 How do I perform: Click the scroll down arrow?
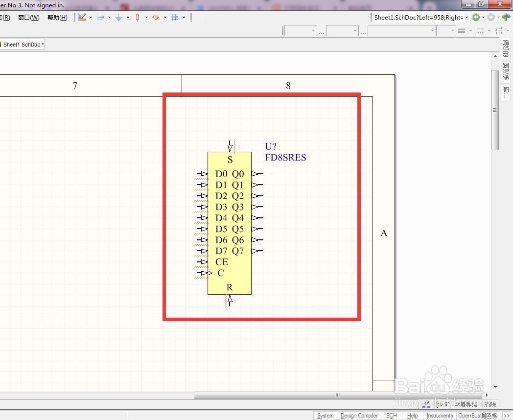[495, 387]
